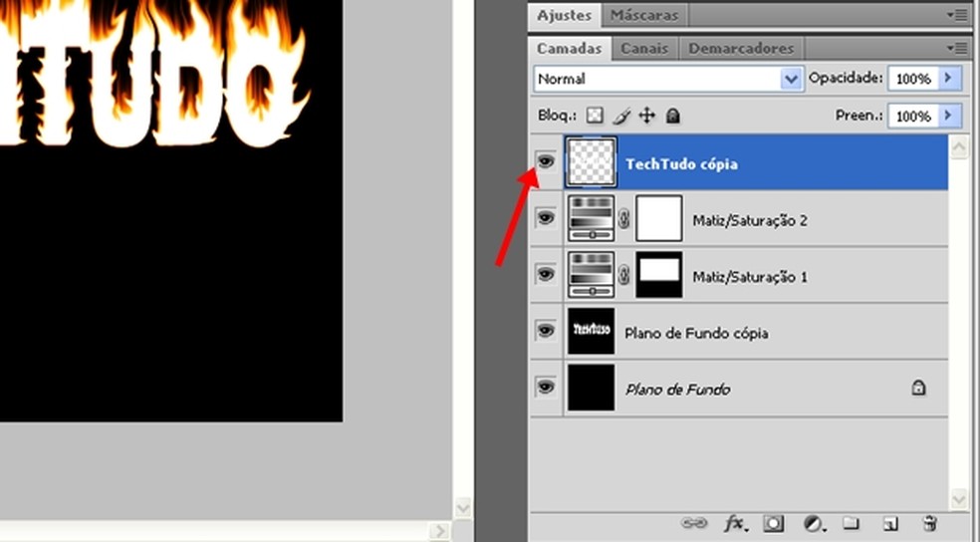This screenshot has width=980, height=542.
Task: Lock layer position
Action: (x=647, y=116)
